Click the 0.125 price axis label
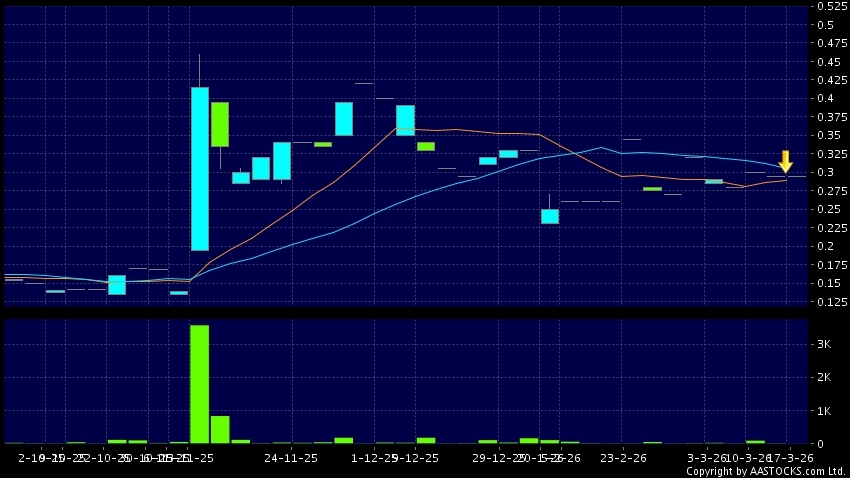Viewport: 850px width, 478px height. [x=829, y=301]
